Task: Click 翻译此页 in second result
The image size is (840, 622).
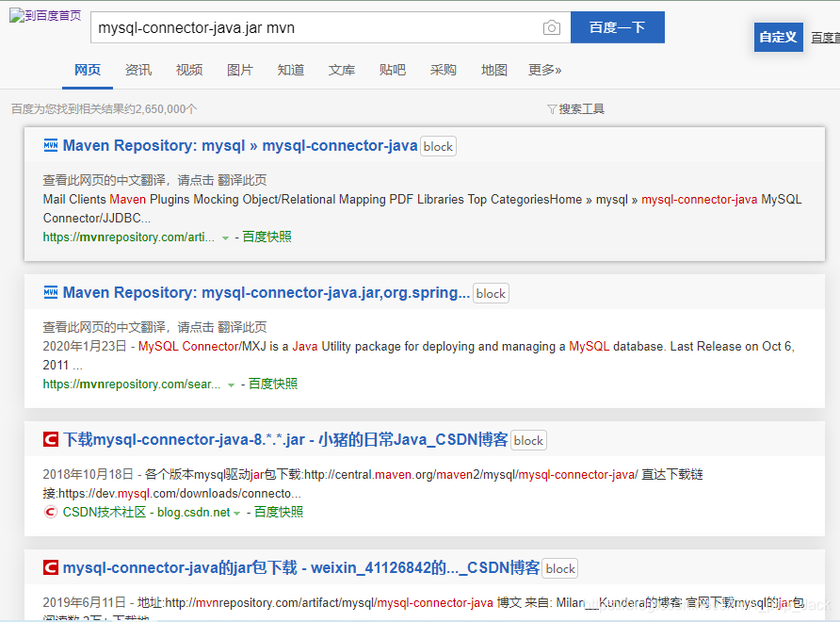Action: click(x=242, y=327)
